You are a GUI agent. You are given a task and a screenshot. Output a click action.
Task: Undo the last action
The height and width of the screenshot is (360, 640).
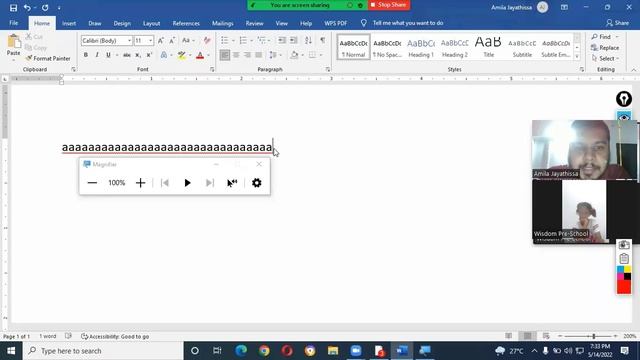(27, 7)
